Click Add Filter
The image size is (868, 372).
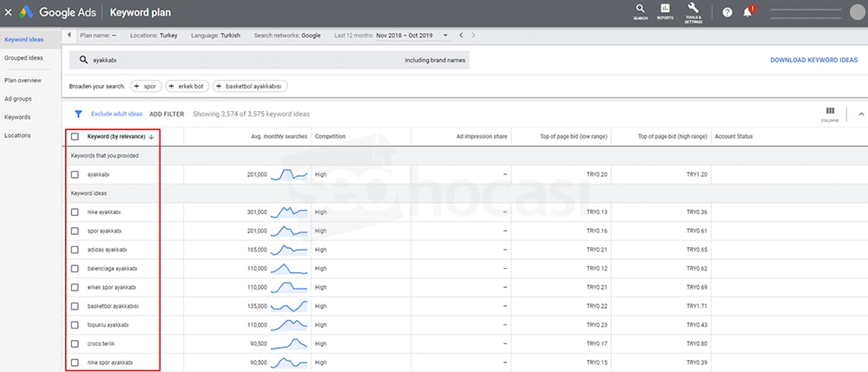[x=167, y=114]
